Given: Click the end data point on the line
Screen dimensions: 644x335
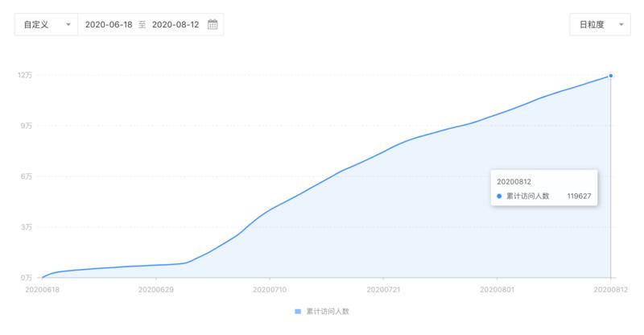Looking at the screenshot, I should [x=611, y=76].
